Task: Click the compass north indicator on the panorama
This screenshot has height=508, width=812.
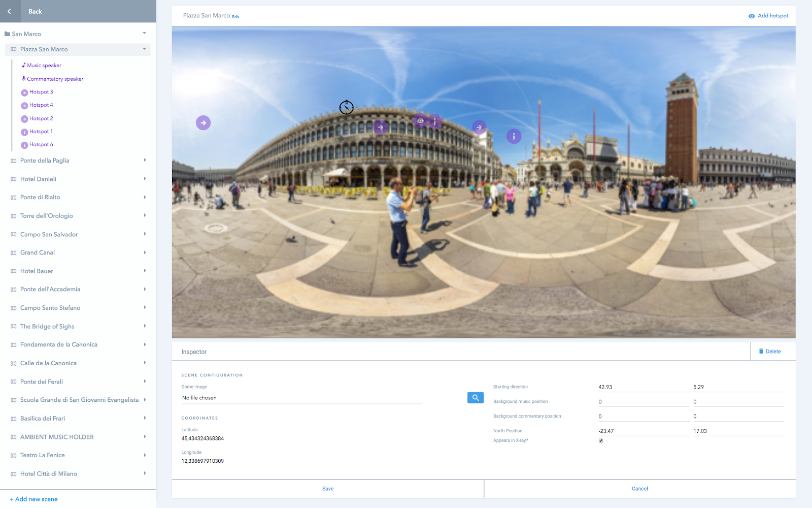Action: tap(346, 107)
